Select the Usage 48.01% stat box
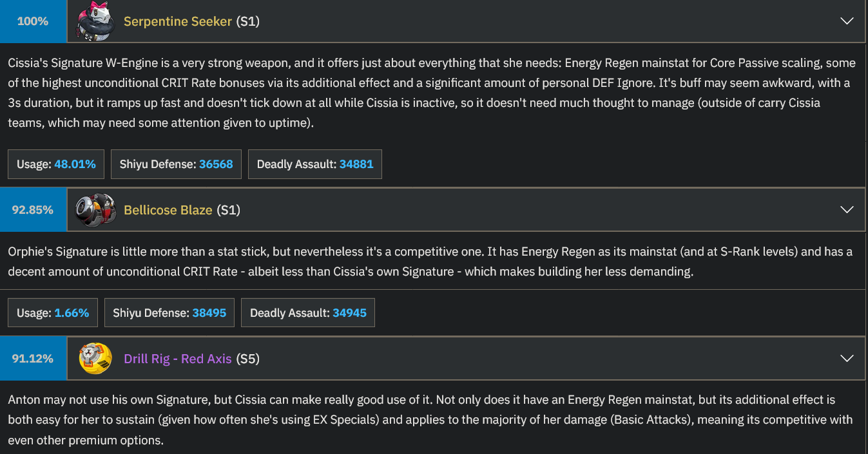 coord(56,164)
